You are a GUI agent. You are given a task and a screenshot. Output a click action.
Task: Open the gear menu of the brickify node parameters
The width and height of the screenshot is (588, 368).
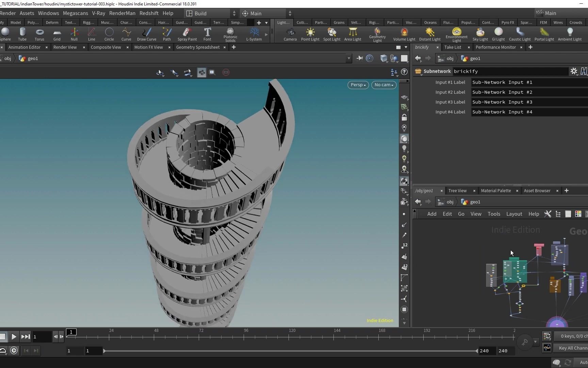[574, 71]
